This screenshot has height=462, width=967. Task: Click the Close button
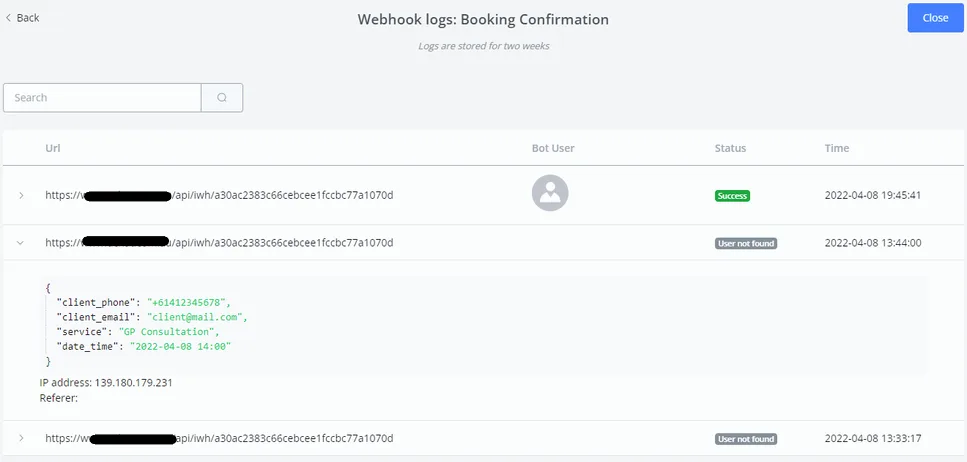point(935,18)
